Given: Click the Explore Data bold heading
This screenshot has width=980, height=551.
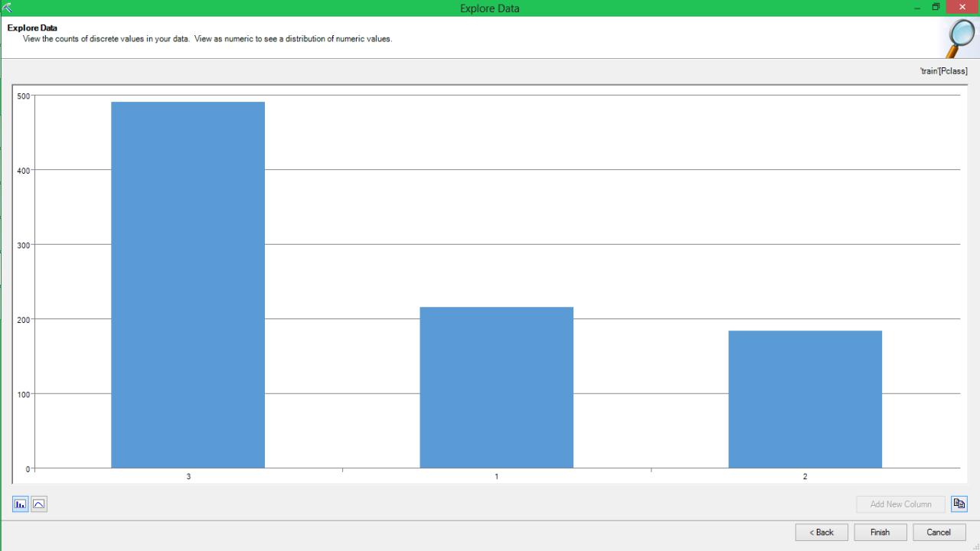Looking at the screenshot, I should [x=32, y=28].
